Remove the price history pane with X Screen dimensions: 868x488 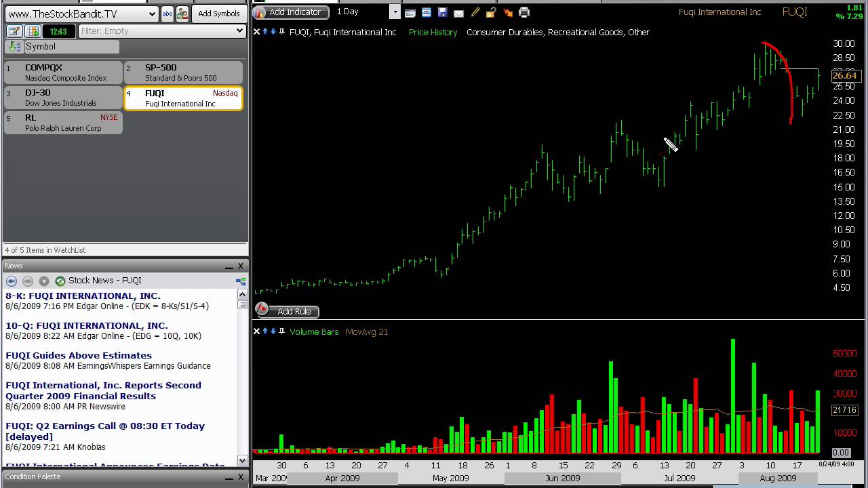pos(257,32)
